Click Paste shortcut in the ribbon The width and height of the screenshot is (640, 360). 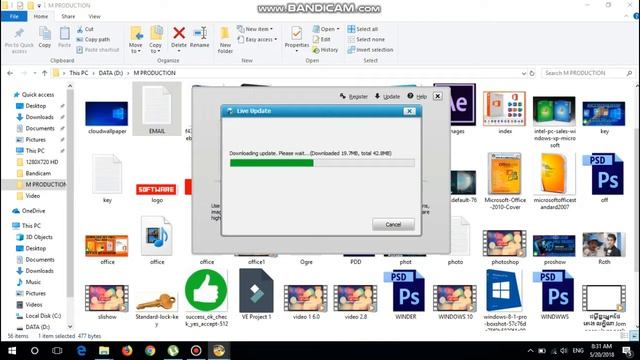(x=98, y=50)
